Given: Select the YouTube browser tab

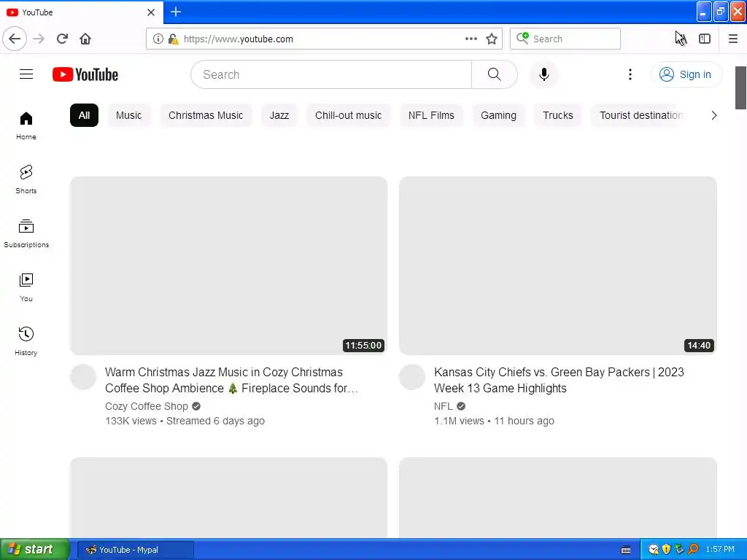Looking at the screenshot, I should click(x=82, y=12).
